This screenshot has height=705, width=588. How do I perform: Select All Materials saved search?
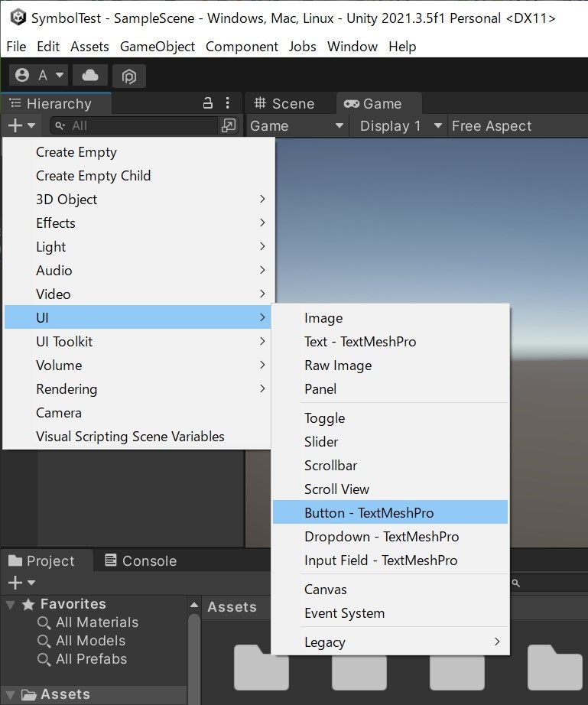(88, 622)
